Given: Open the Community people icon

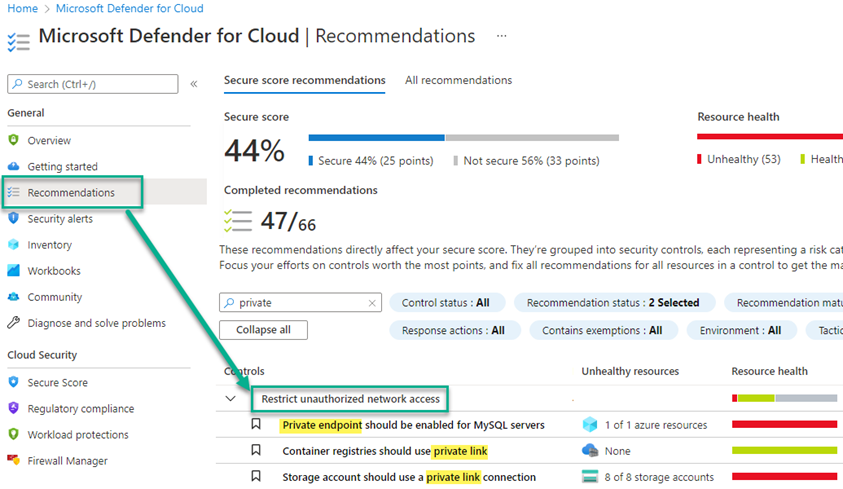Looking at the screenshot, I should point(14,297).
